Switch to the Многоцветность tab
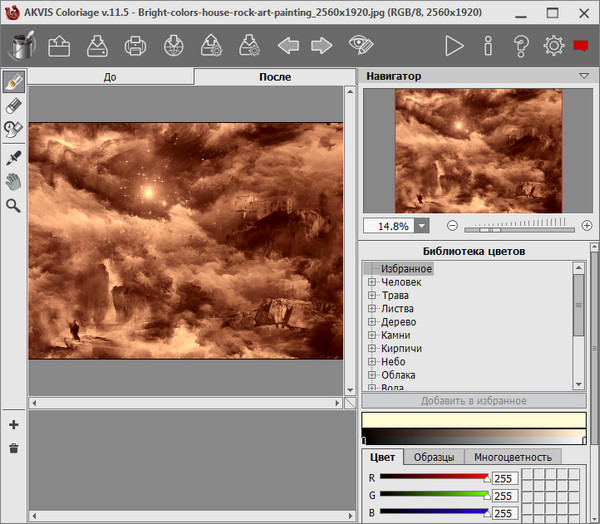This screenshot has height=524, width=600. 513,457
